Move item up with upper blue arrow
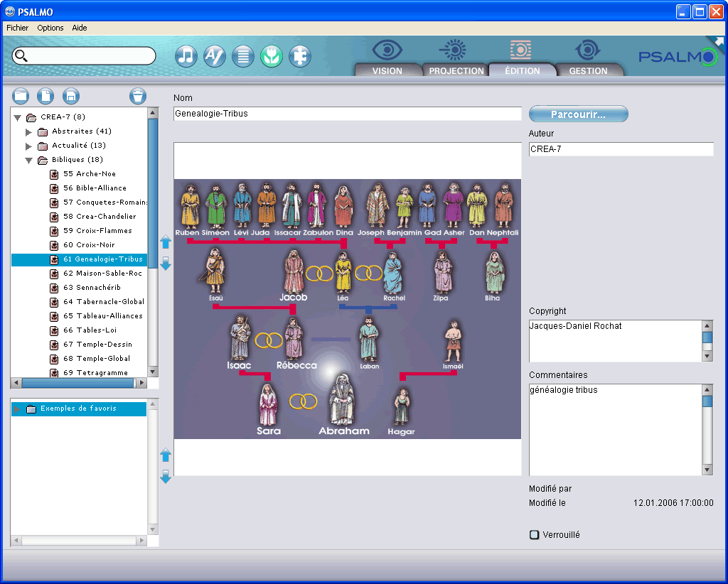This screenshot has width=728, height=584. pyautogui.click(x=166, y=242)
